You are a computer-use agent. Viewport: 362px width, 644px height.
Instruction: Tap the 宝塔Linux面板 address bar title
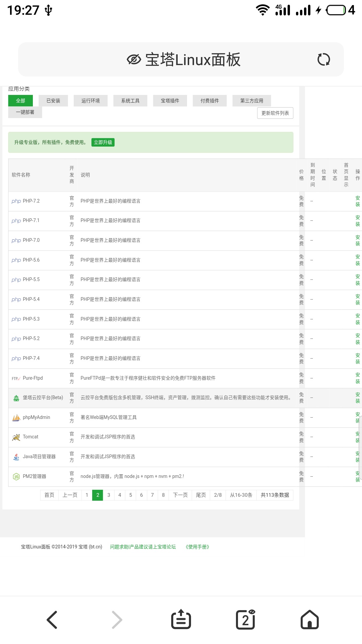(x=193, y=60)
